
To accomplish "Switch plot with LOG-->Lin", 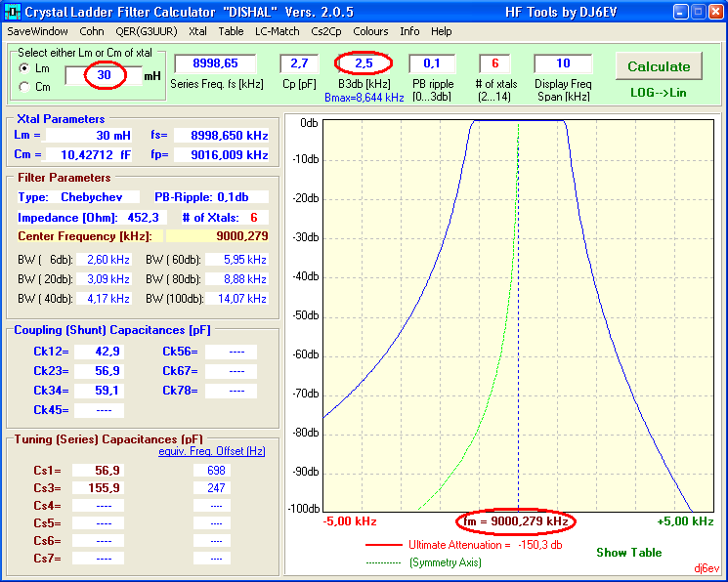I will coord(659,93).
